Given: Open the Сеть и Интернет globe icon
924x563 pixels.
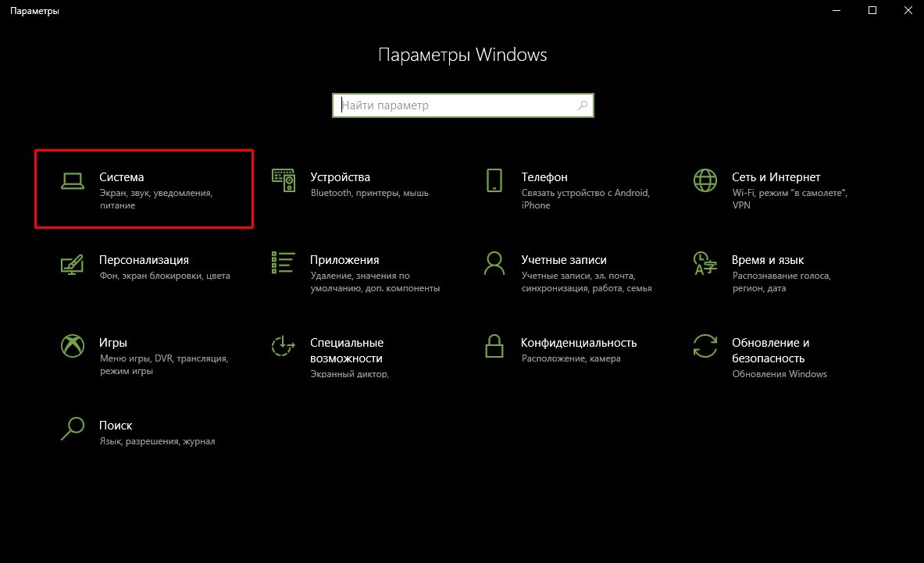Looking at the screenshot, I should point(705,180).
